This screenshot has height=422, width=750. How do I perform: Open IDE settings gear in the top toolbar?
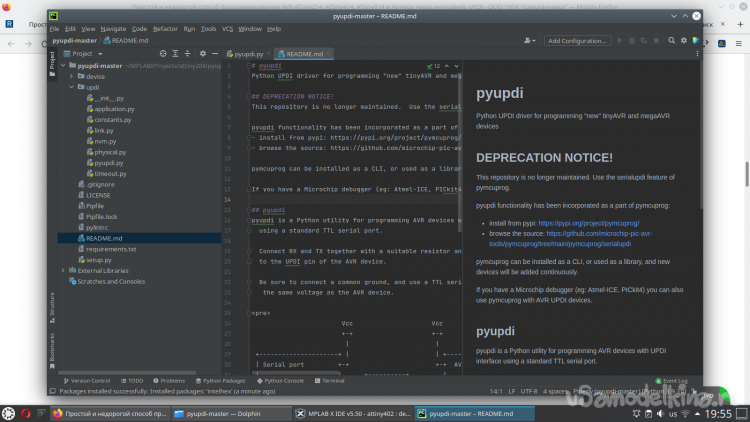click(x=684, y=41)
